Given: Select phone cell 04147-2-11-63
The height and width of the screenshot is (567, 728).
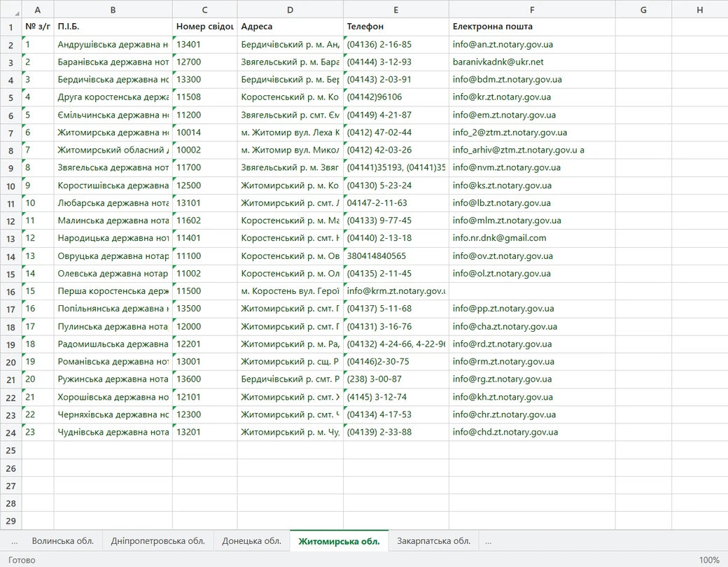Looking at the screenshot, I should [x=396, y=203].
